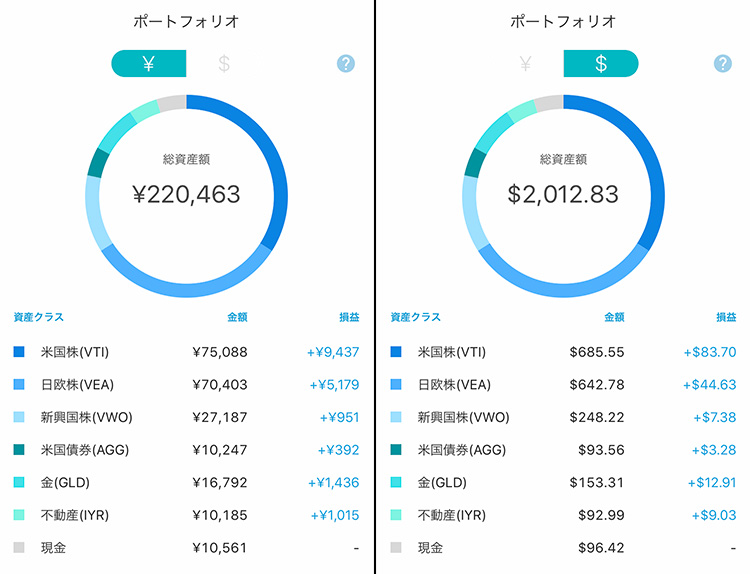750x574 pixels.
Task: Open the help icon in right portfolio
Action: pyautogui.click(x=723, y=63)
